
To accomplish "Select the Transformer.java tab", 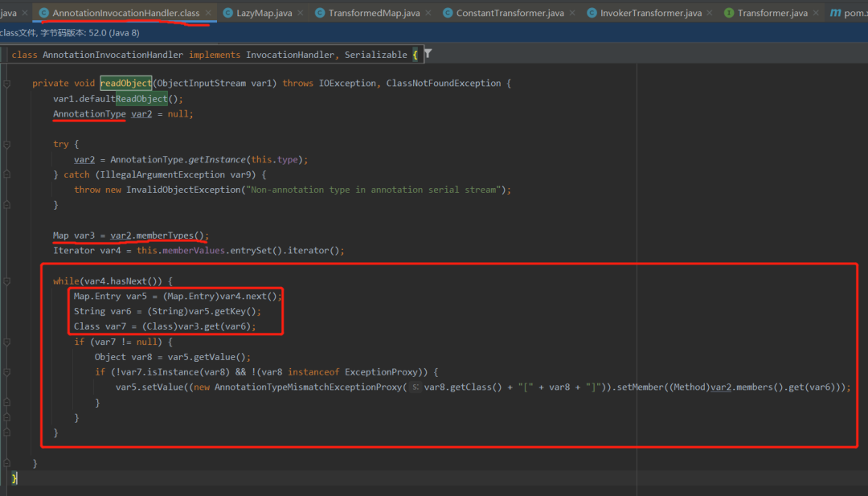I will pyautogui.click(x=772, y=13).
